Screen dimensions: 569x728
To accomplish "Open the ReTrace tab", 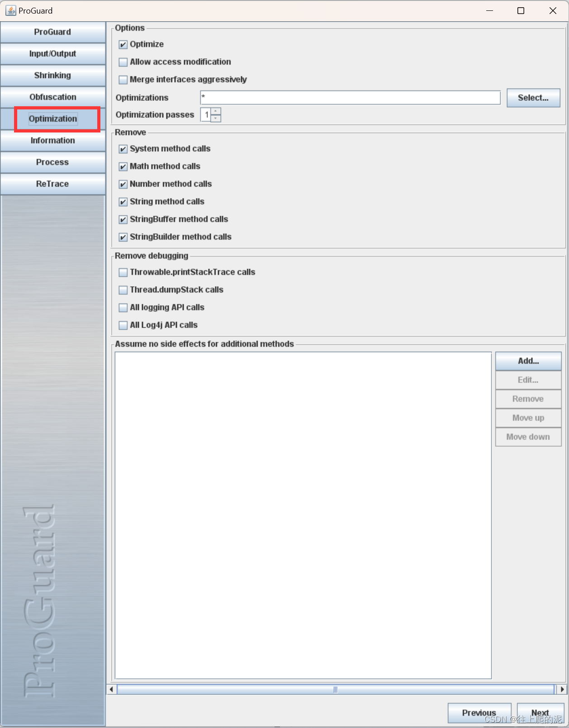I will click(52, 184).
